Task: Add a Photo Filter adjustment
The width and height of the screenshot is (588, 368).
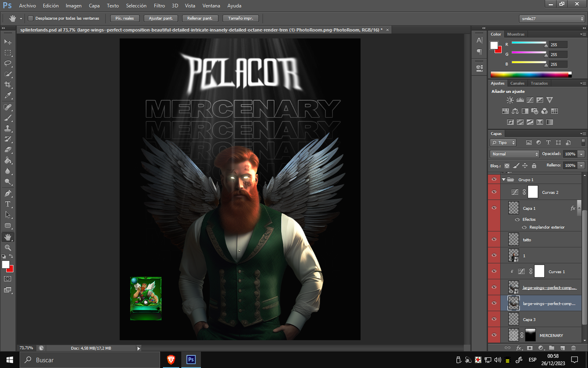Action: (535, 111)
